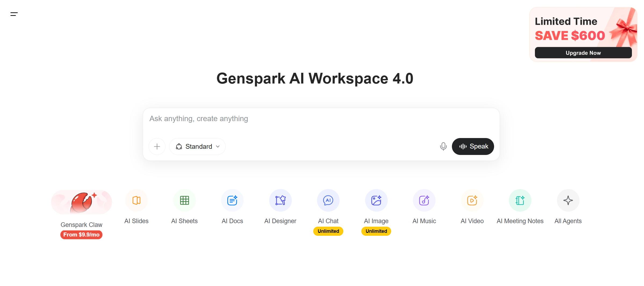Click Unlimited badge under AI Chat
The image size is (644, 286).
pyautogui.click(x=328, y=231)
